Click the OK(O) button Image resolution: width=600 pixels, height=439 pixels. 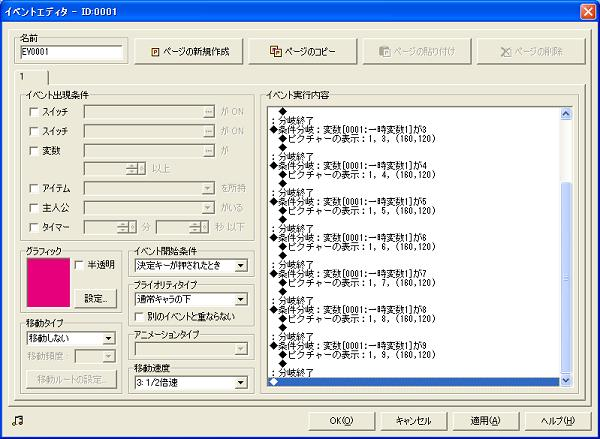[x=341, y=421]
